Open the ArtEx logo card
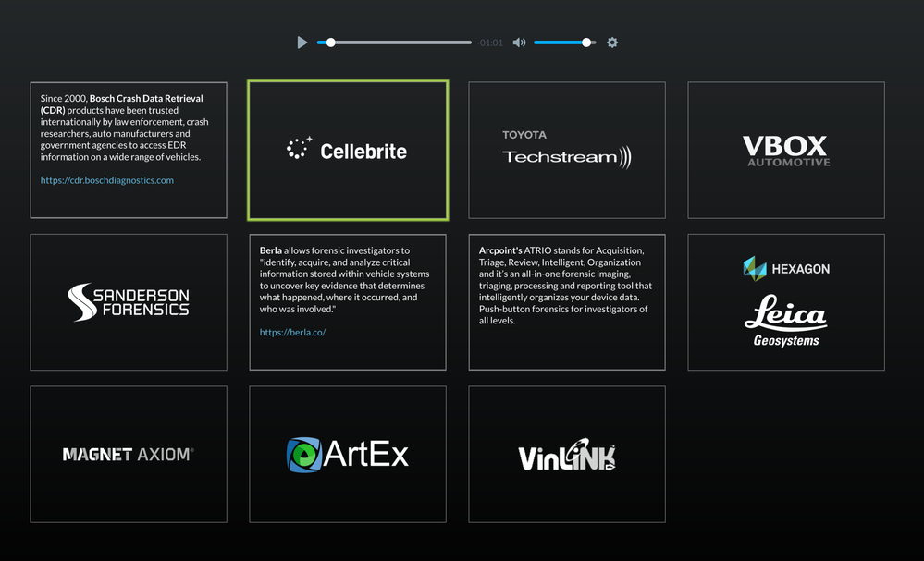This screenshot has width=924, height=561. (348, 454)
